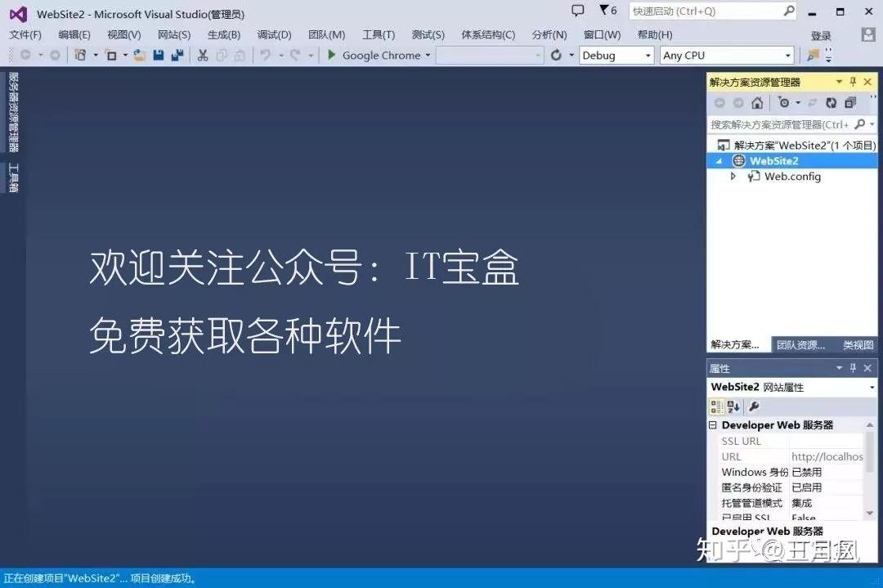Open the 调试(D) menu
The height and width of the screenshot is (588, 883).
point(275,34)
